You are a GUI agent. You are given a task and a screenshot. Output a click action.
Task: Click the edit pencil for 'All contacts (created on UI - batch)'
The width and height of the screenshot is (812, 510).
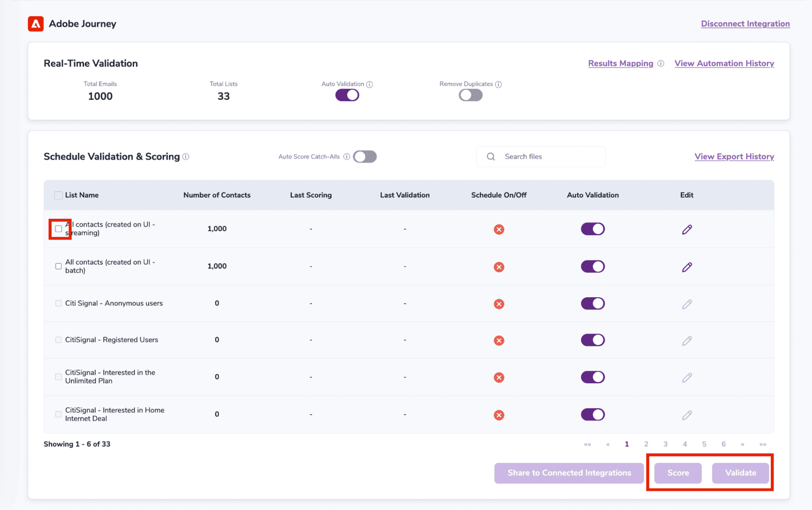tap(687, 266)
